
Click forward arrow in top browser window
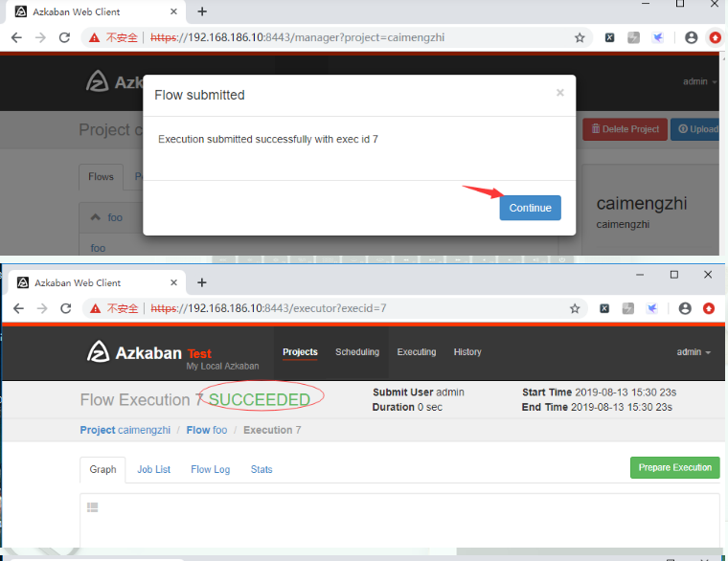point(40,37)
